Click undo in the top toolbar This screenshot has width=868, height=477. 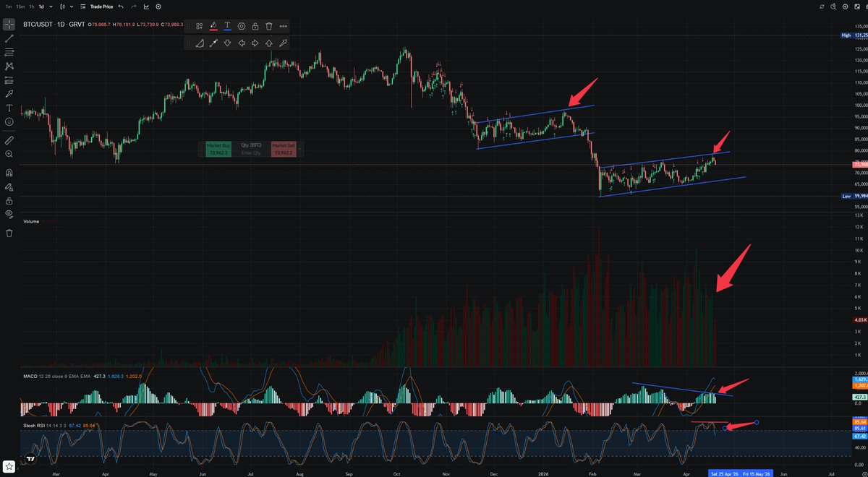coord(120,7)
